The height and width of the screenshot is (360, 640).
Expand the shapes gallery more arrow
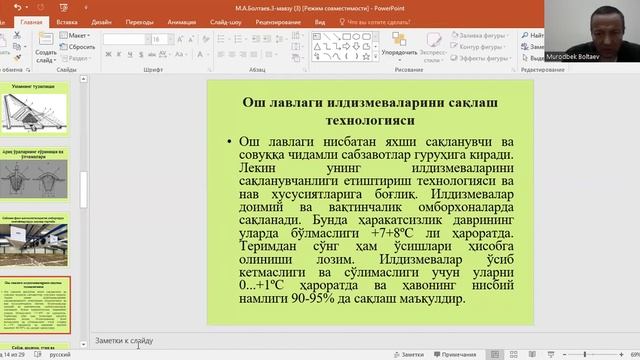376,57
